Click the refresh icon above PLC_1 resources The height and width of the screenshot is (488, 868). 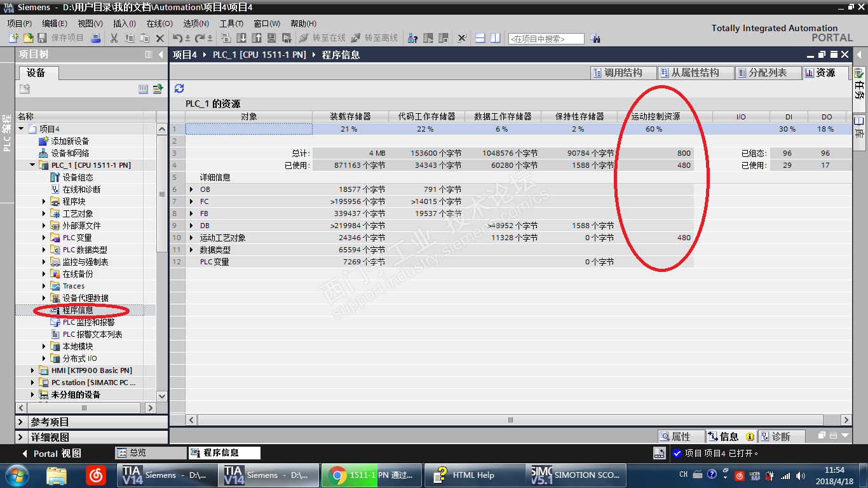[179, 88]
